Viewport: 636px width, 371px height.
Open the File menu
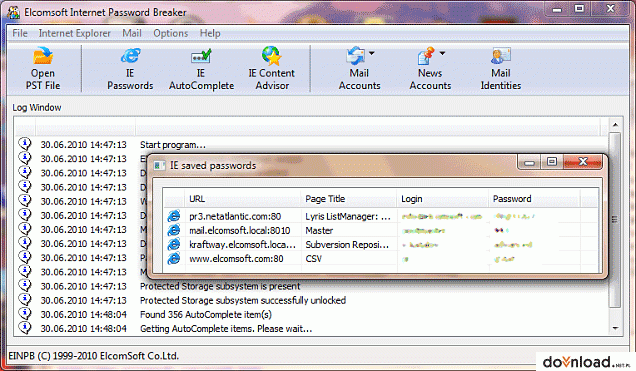[20, 33]
